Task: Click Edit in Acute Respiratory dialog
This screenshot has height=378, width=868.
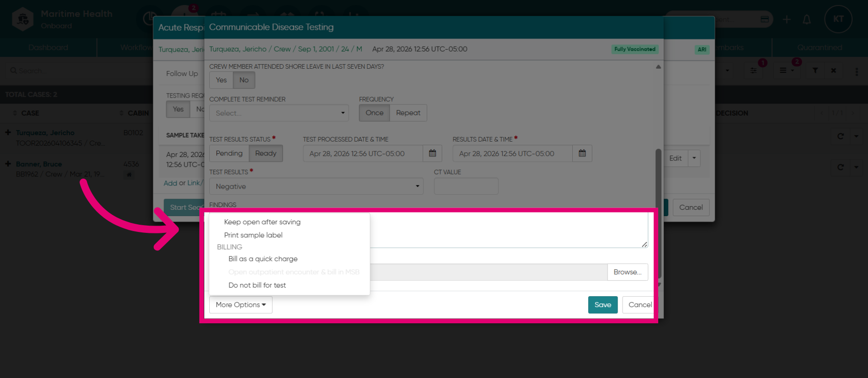Action: tap(675, 158)
